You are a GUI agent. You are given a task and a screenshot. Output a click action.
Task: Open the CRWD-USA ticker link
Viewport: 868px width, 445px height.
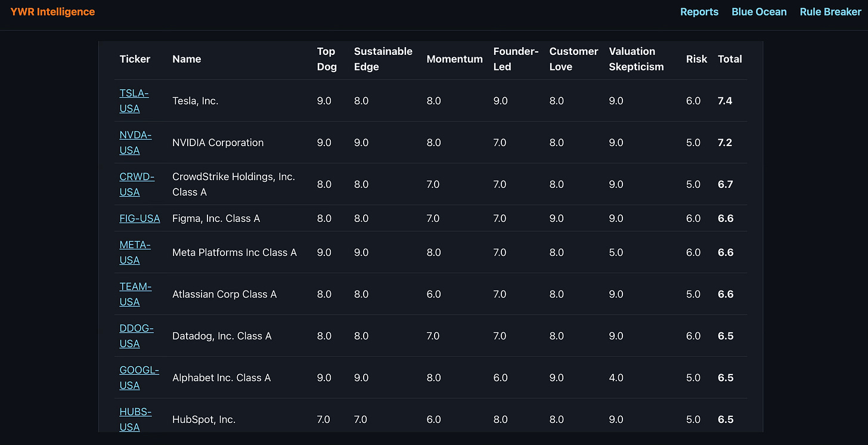pyautogui.click(x=137, y=184)
